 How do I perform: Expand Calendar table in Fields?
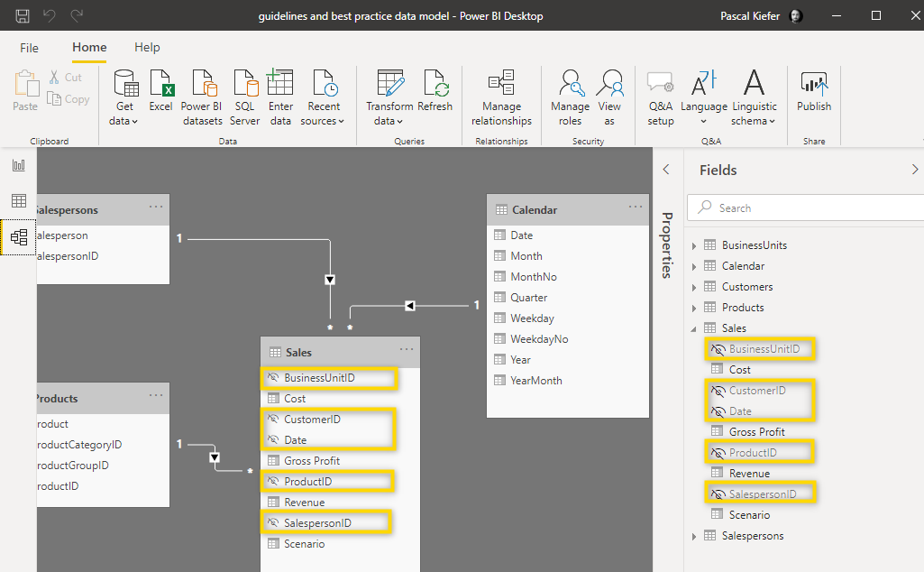[x=694, y=266]
